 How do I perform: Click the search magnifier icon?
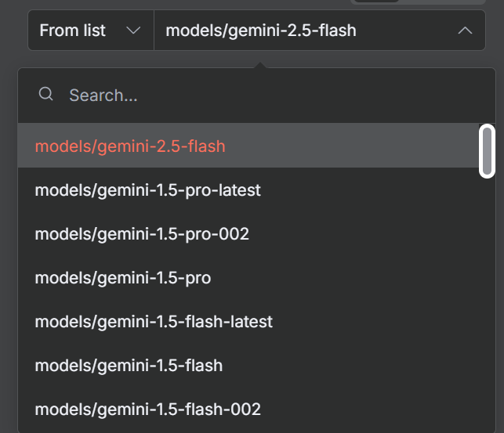coord(46,95)
